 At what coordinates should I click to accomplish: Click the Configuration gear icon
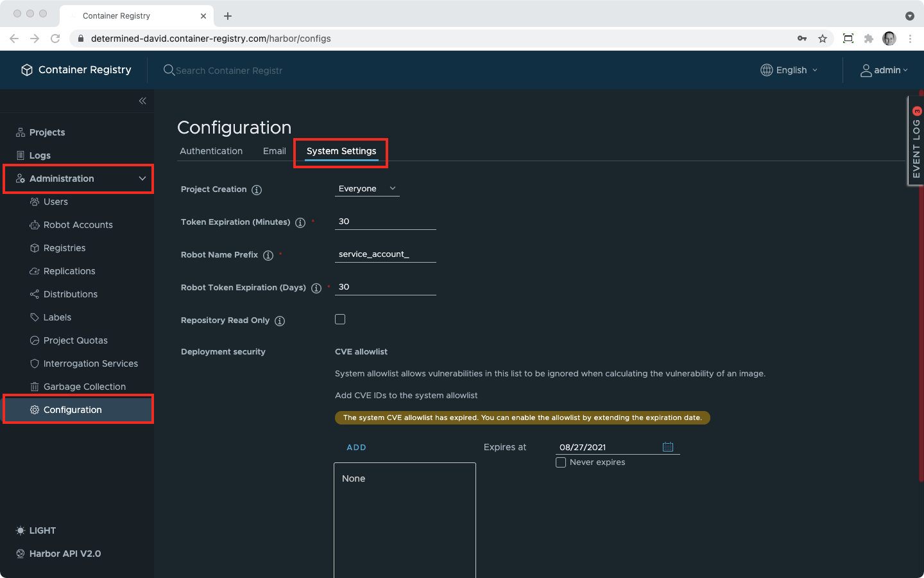point(35,410)
